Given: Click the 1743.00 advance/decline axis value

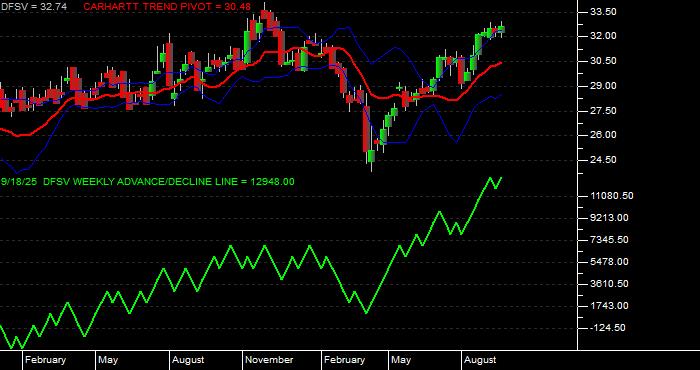Looking at the screenshot, I should click(x=609, y=306).
